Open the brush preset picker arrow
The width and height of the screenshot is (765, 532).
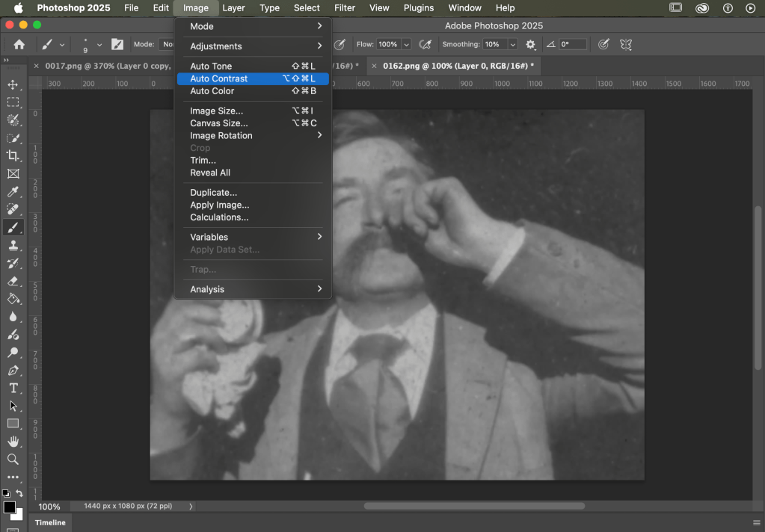[99, 44]
